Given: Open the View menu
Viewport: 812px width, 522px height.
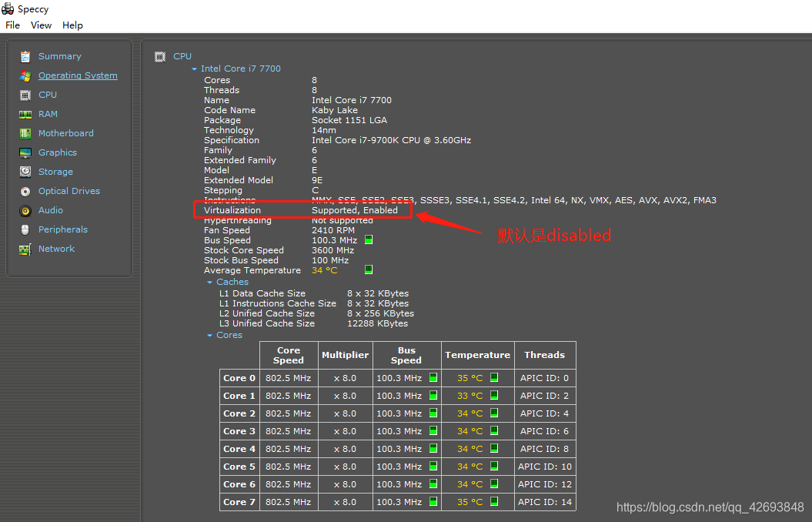Looking at the screenshot, I should (41, 25).
